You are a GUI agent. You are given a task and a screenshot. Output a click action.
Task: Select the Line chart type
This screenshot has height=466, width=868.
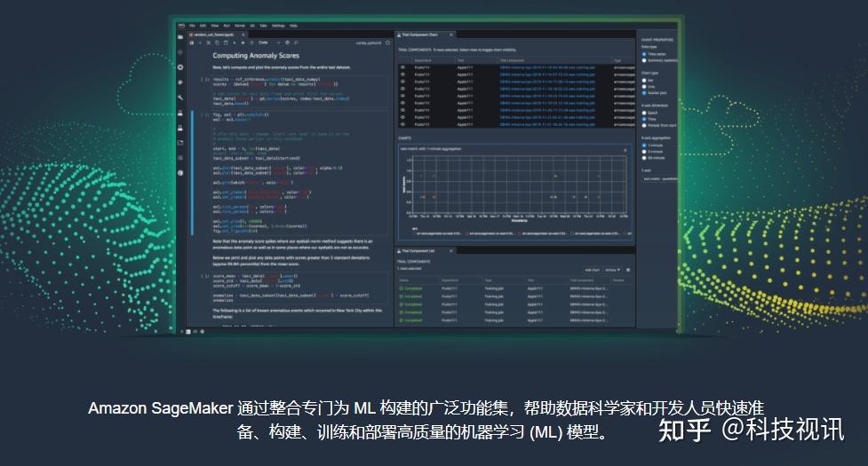click(x=644, y=87)
